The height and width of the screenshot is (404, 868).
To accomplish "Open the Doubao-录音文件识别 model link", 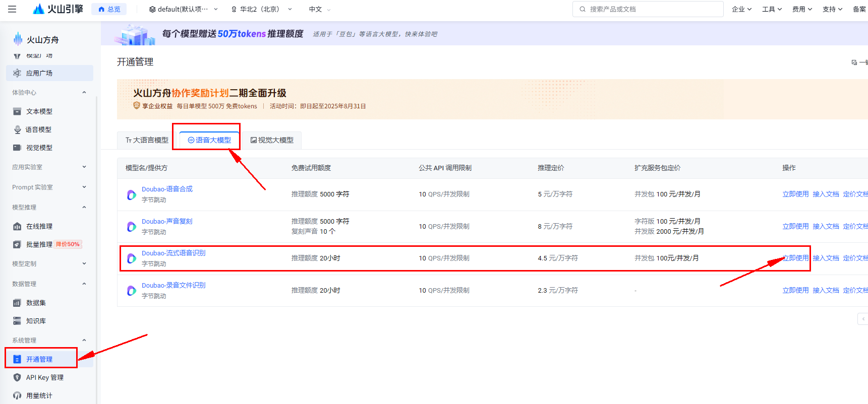I will [173, 285].
